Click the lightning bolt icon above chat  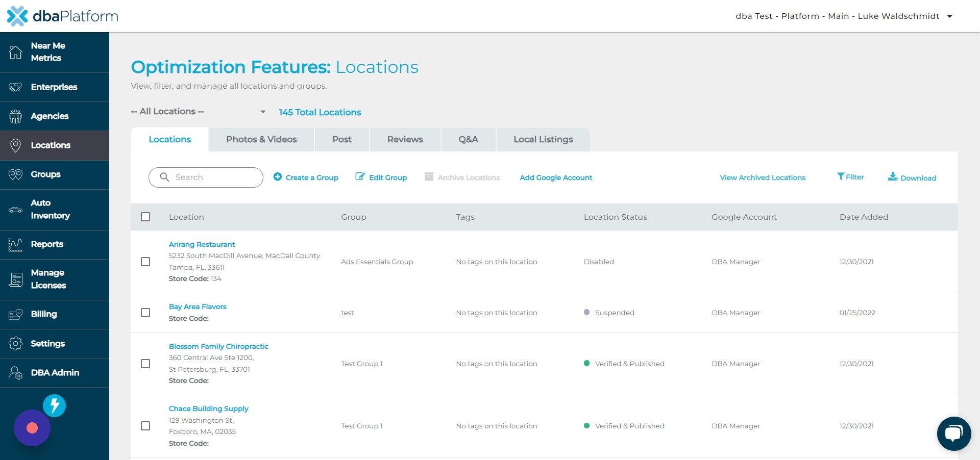(x=54, y=405)
